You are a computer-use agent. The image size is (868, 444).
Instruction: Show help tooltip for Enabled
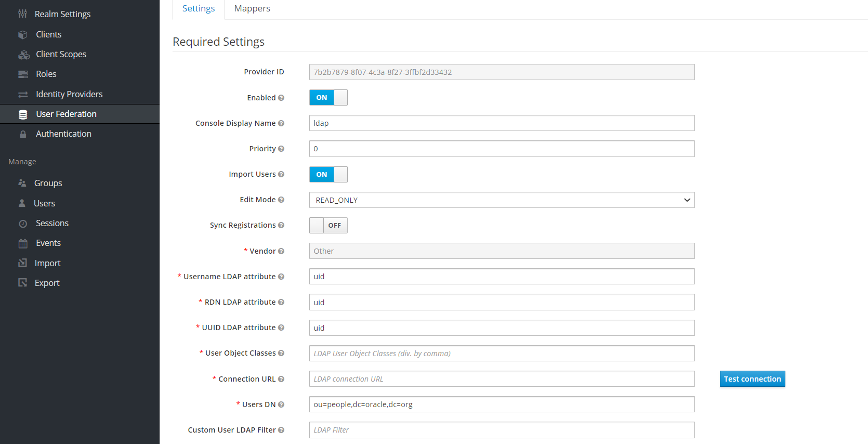coord(281,98)
